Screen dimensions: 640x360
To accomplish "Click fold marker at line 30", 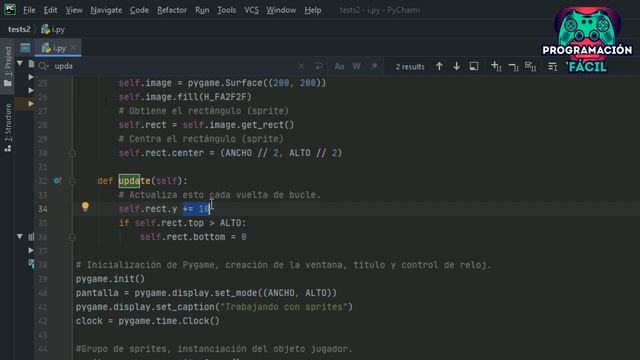I will pyautogui.click(x=72, y=153).
